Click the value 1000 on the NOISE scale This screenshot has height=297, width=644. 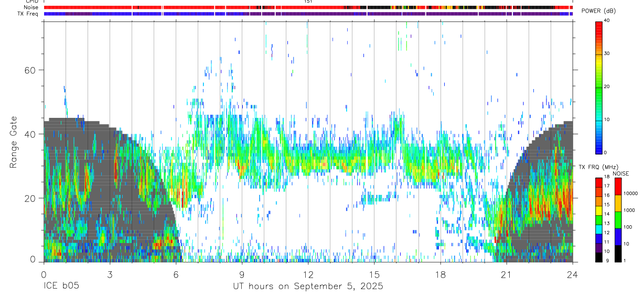(629, 210)
